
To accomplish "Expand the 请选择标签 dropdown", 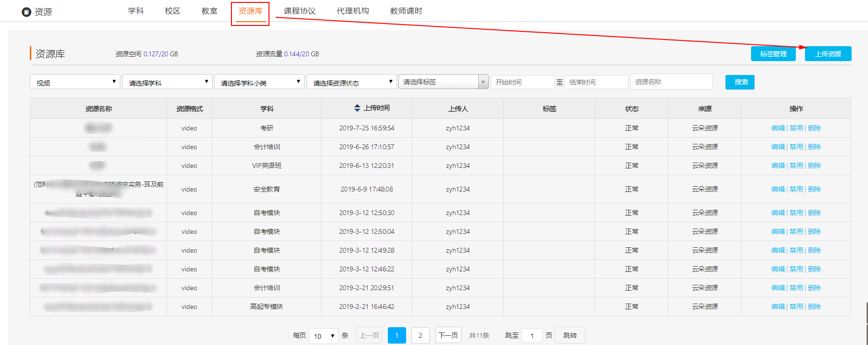I will (443, 82).
